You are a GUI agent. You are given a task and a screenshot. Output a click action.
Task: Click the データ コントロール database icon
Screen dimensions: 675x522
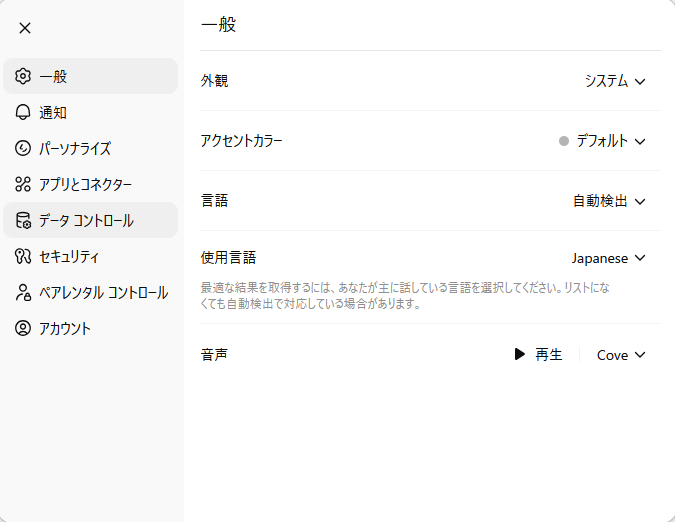[23, 220]
